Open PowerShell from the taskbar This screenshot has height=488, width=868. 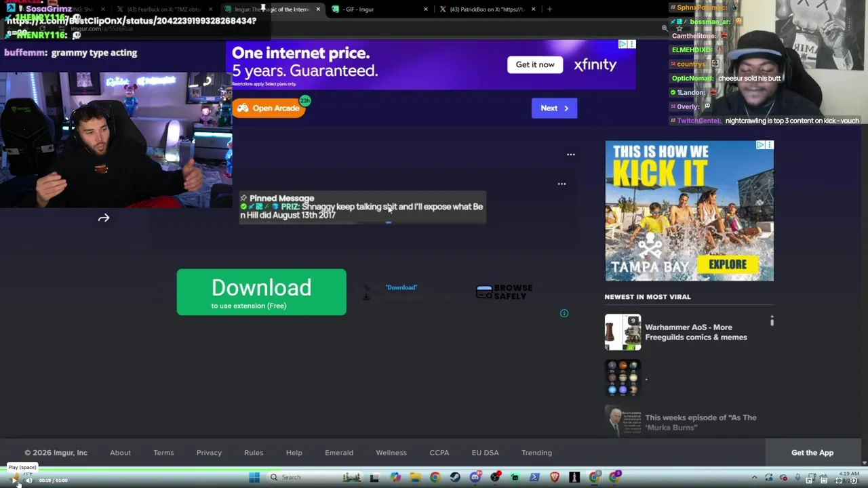pos(534,477)
